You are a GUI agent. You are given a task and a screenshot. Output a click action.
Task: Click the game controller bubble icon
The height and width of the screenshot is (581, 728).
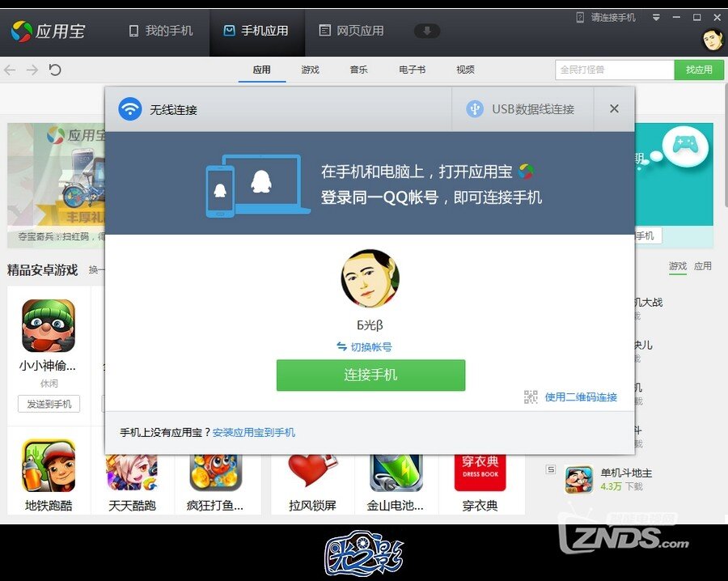tap(685, 146)
